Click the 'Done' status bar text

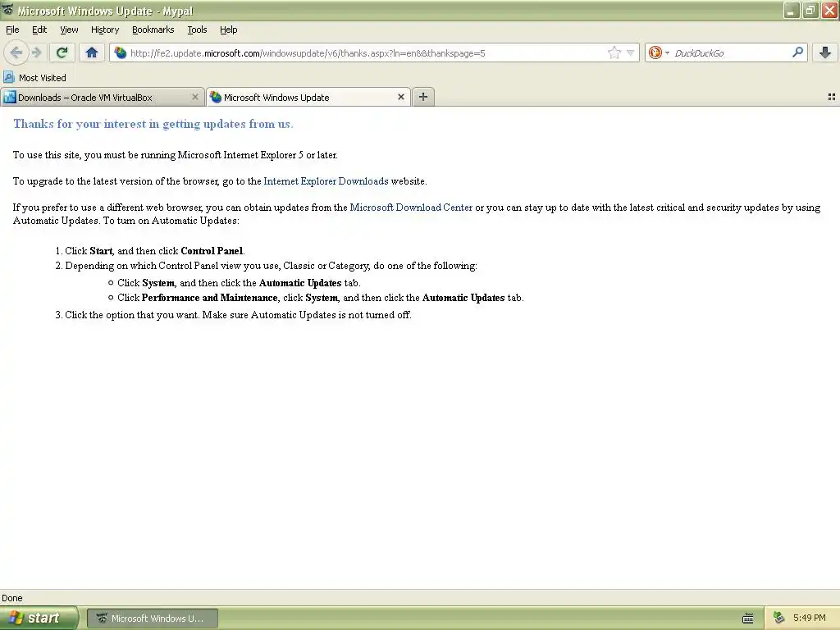[11, 598]
